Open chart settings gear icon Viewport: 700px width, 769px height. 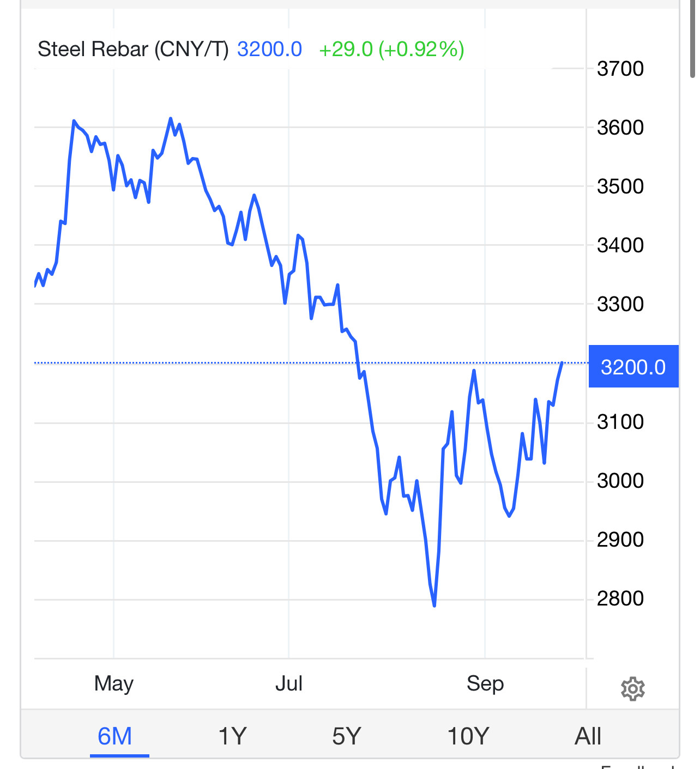click(x=632, y=689)
